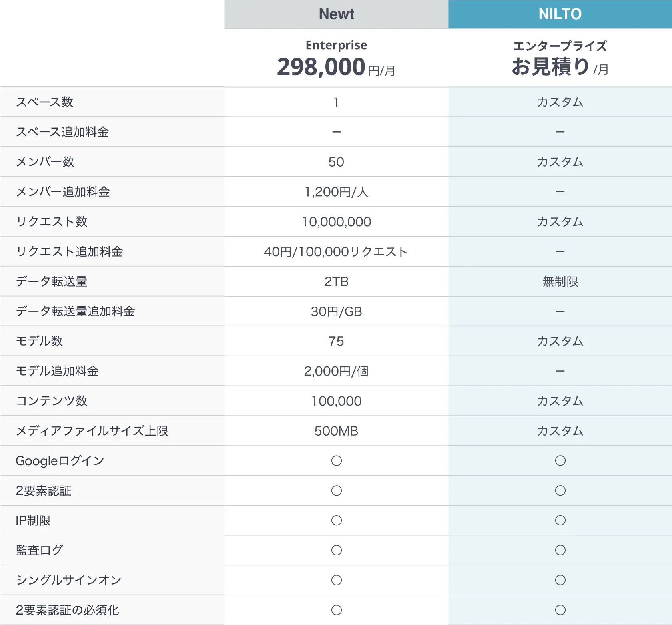
Task: Click Newt's モデル数 value 75
Action: tap(336, 341)
